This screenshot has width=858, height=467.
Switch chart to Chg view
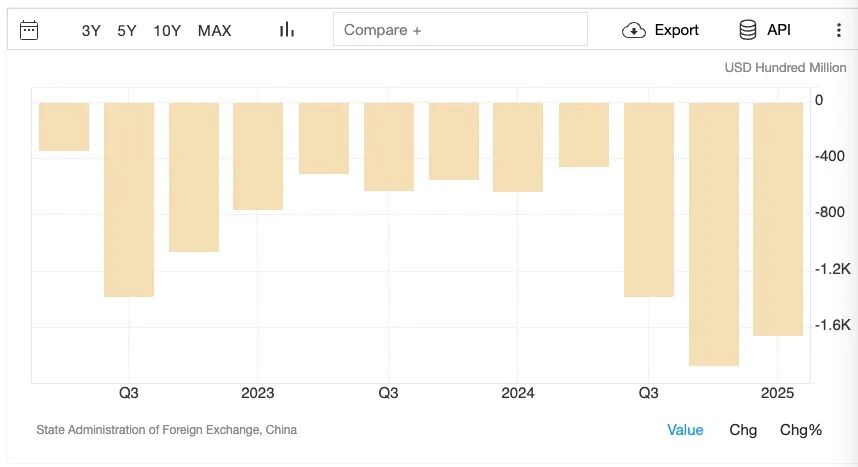point(743,430)
